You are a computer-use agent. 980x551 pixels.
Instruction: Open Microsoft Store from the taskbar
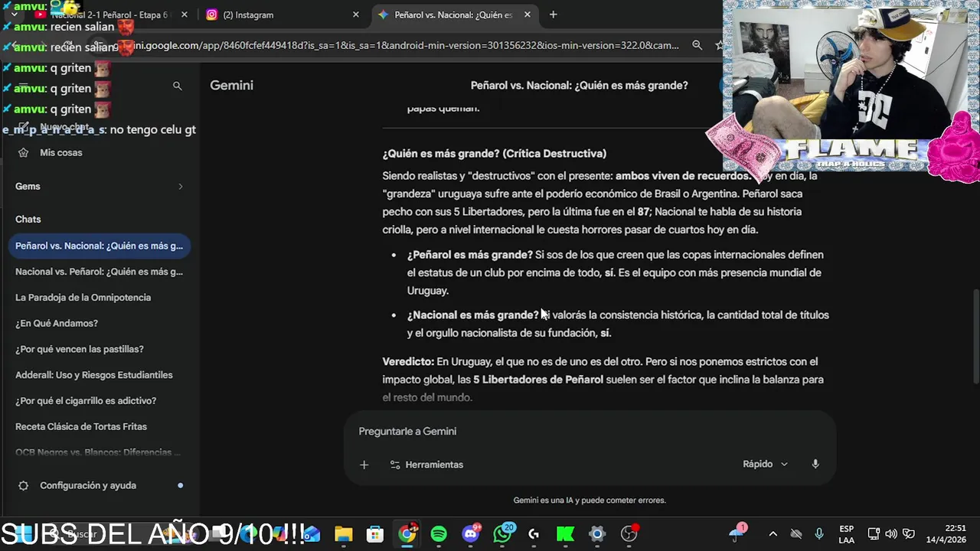(375, 534)
